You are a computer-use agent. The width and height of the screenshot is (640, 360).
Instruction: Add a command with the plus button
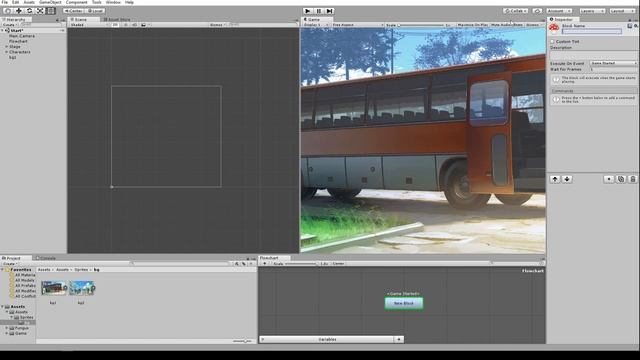[609, 179]
